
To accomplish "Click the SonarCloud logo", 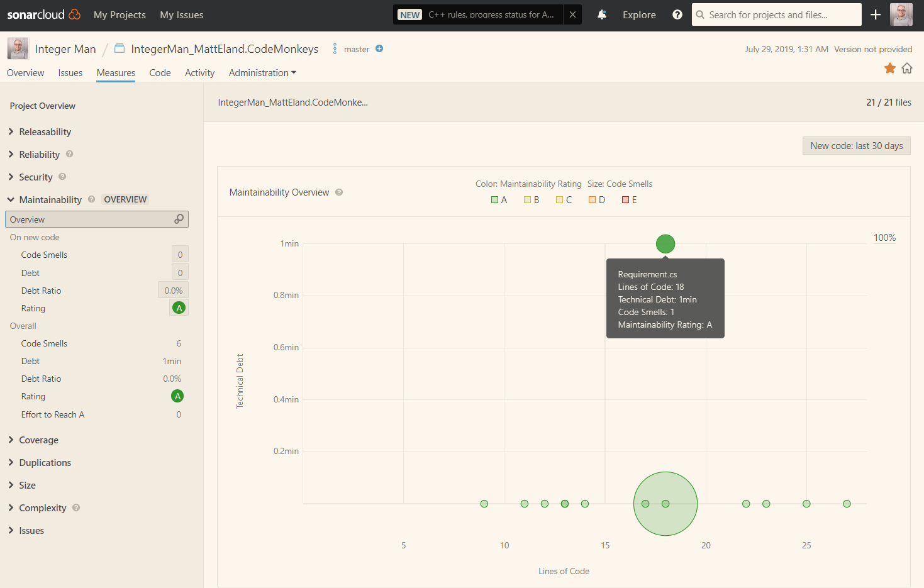I will click(x=43, y=14).
